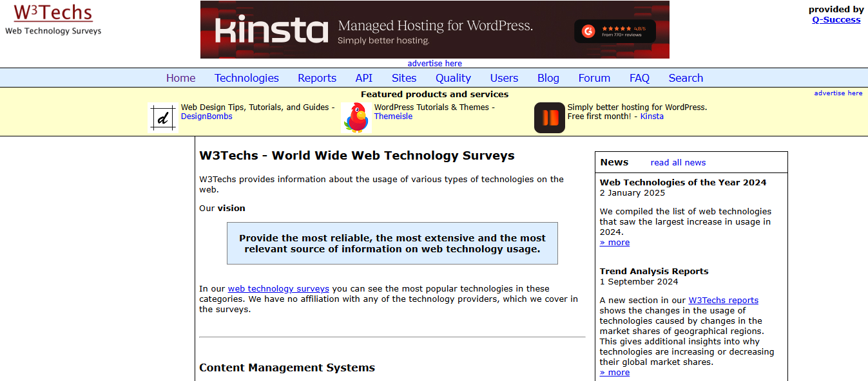Click the DesignBombs 'd' icon
This screenshot has height=381, width=868.
(163, 118)
